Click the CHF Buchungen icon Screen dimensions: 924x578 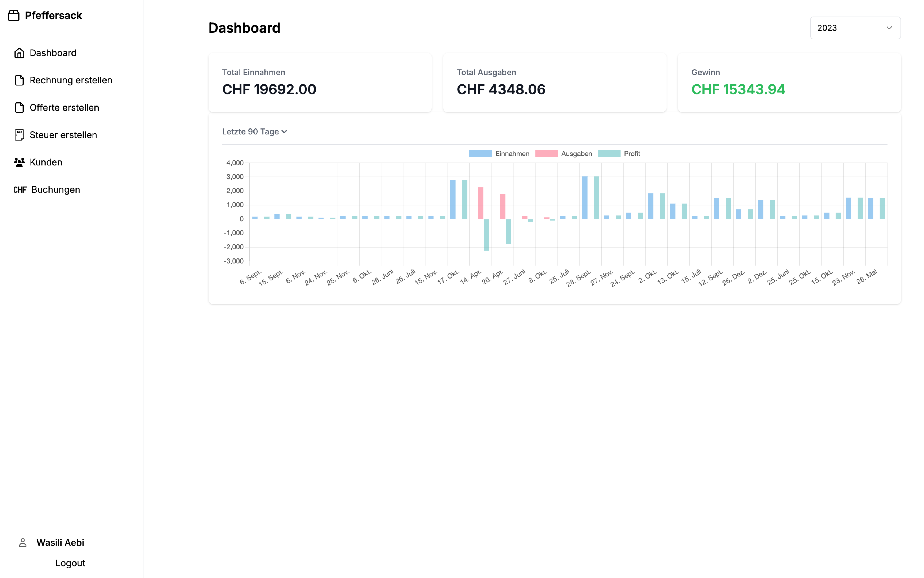[20, 189]
